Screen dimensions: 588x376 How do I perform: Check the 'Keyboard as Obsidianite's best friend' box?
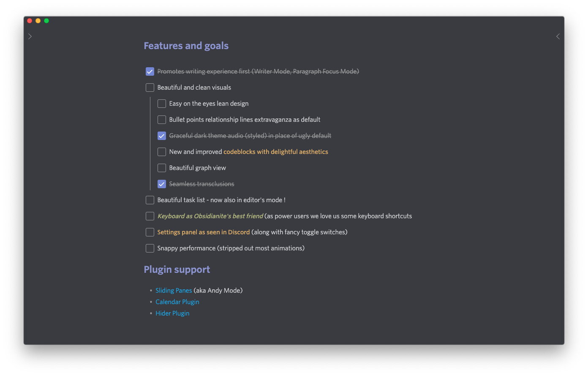150,216
